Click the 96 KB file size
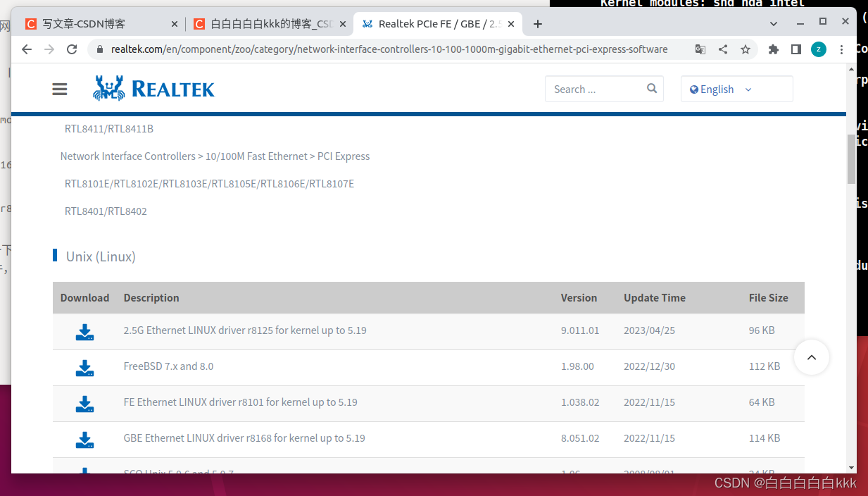 (x=762, y=330)
